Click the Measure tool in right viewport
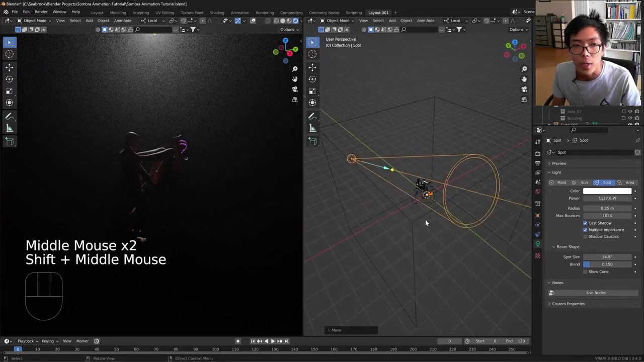This screenshot has height=362, width=644. [312, 128]
